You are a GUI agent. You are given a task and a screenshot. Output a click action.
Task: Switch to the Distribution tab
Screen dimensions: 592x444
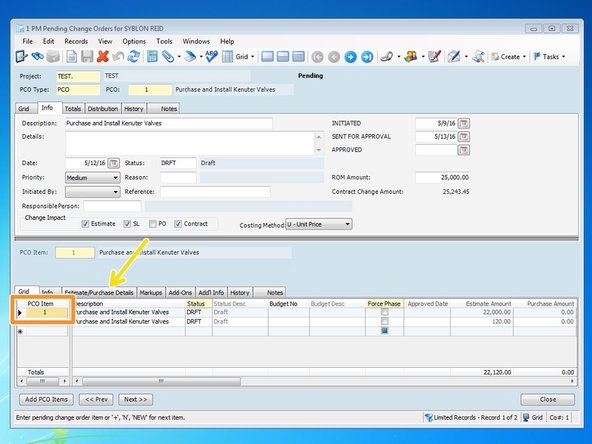103,109
